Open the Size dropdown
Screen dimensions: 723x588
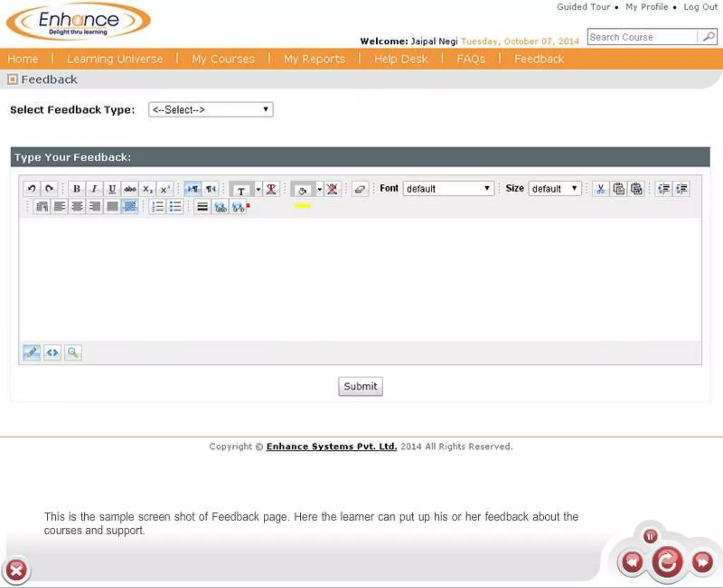point(555,189)
